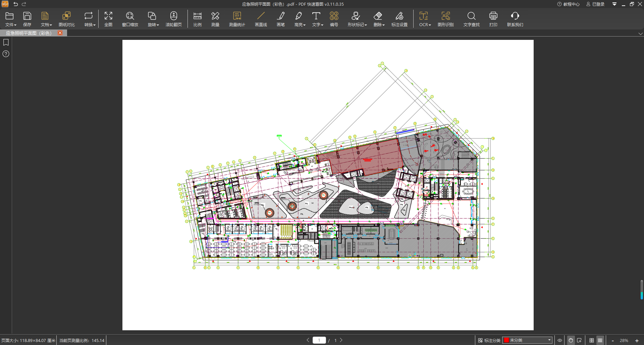This screenshot has width=644, height=345.
Task: Open the 形状标记 shape markup tool
Action: 357,19
